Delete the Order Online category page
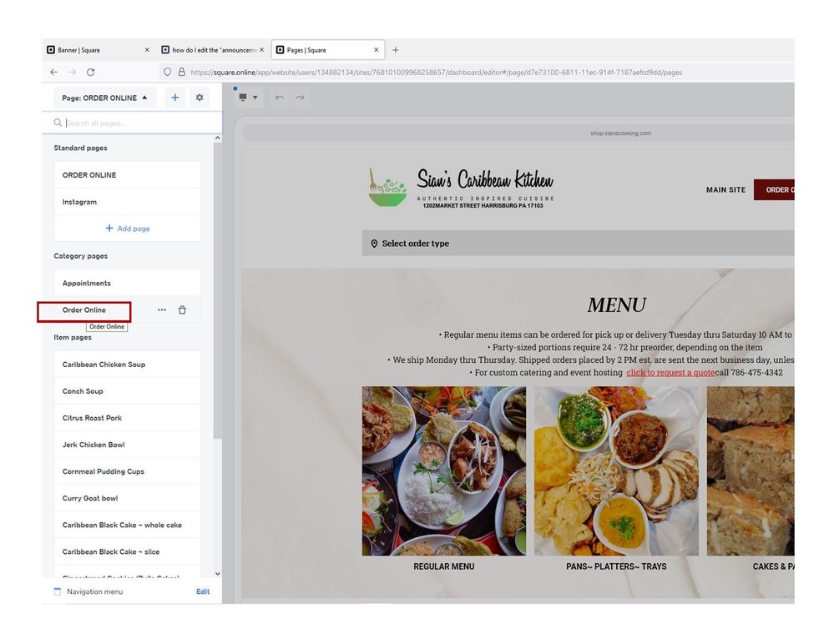This screenshot has width=834, height=644. pyautogui.click(x=182, y=310)
